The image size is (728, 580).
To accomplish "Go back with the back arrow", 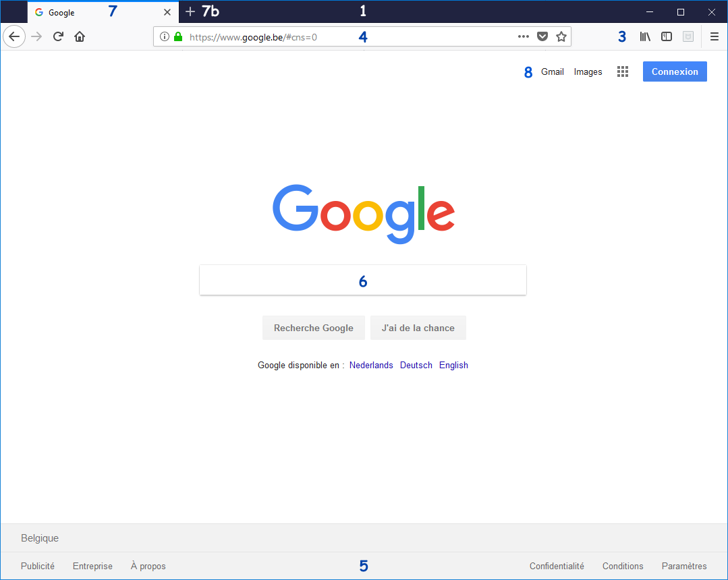I will click(x=14, y=36).
